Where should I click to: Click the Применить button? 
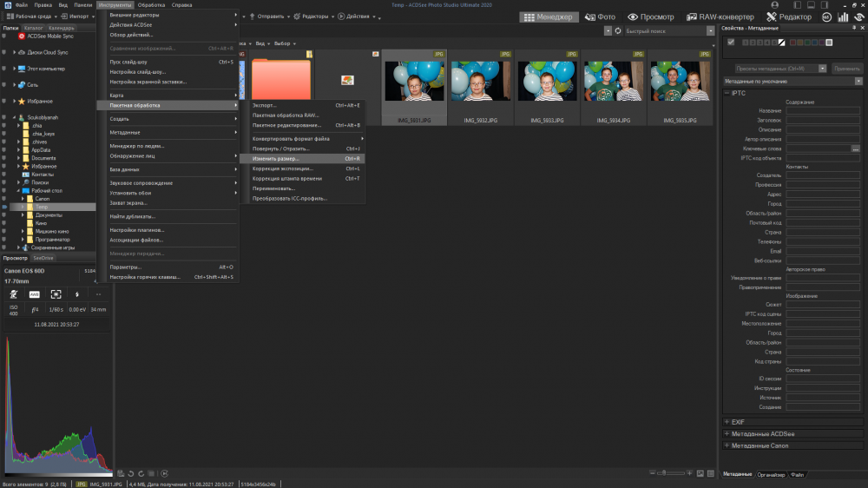(846, 68)
